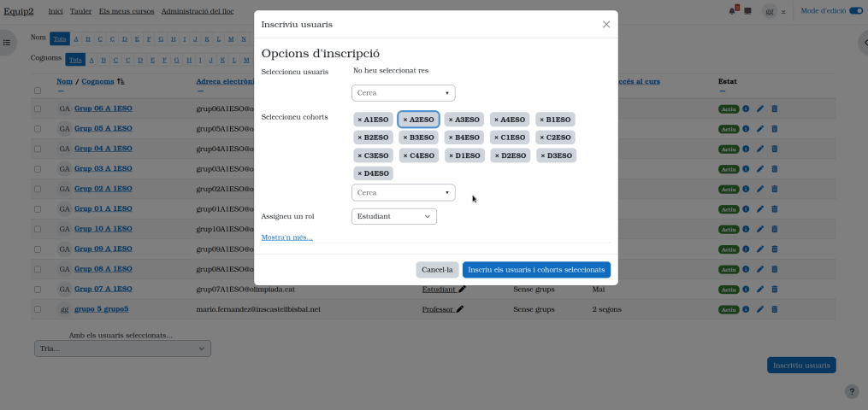Open the 'Tria...' bulk action dropdown
The height and width of the screenshot is (410, 868).
coord(122,348)
